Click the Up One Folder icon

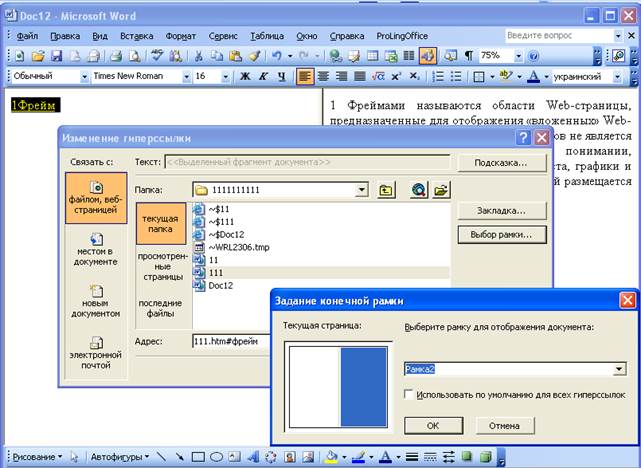pos(386,190)
